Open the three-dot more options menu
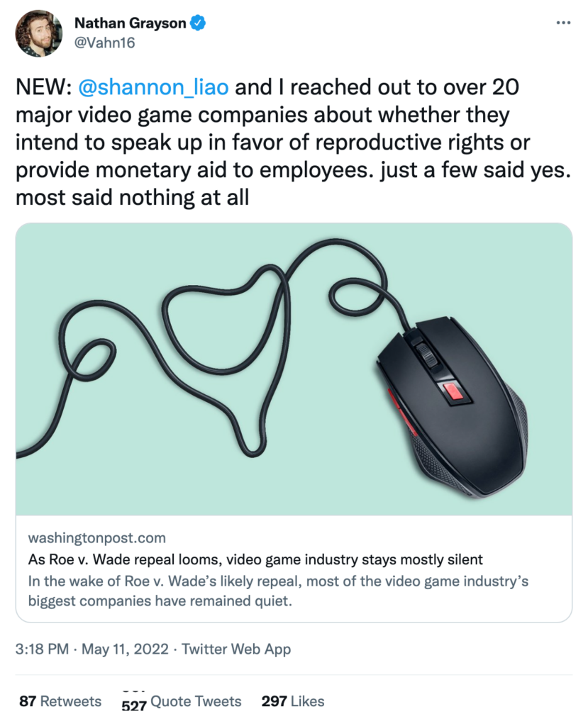The image size is (588, 726). point(563,23)
